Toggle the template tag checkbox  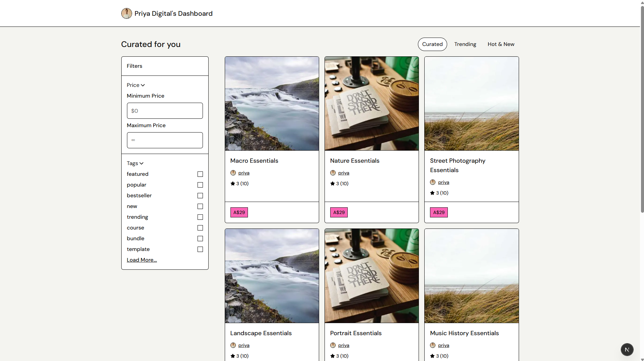pos(200,249)
